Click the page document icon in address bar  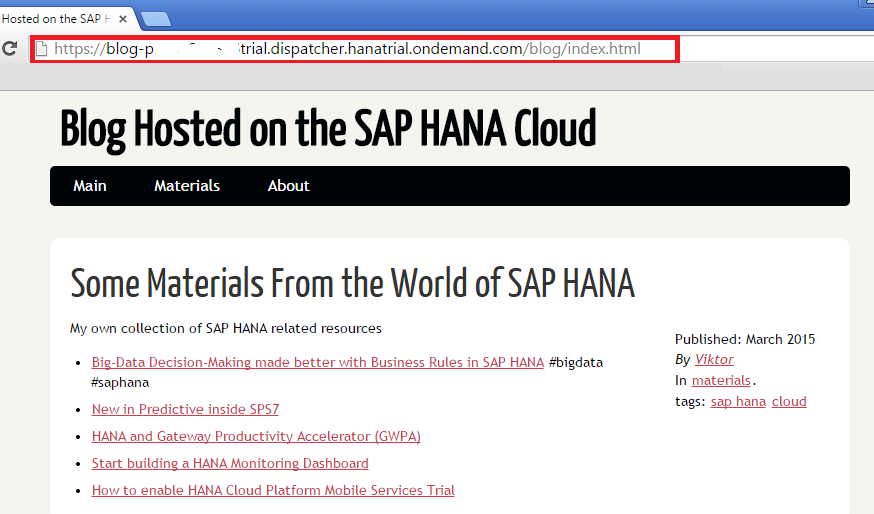[41, 49]
